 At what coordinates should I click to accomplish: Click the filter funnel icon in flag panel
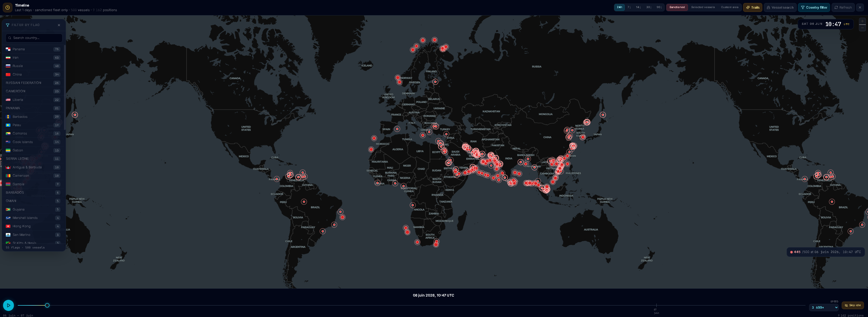pyautogui.click(x=8, y=25)
